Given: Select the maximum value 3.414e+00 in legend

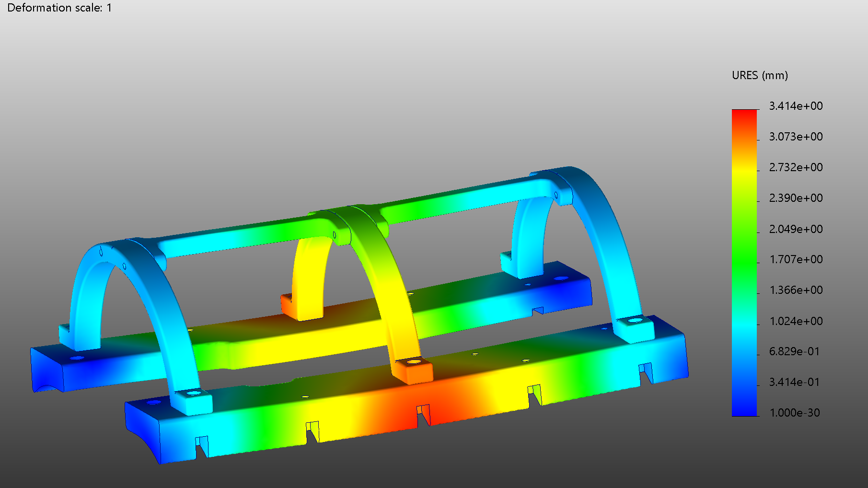Looking at the screenshot, I should 796,106.
